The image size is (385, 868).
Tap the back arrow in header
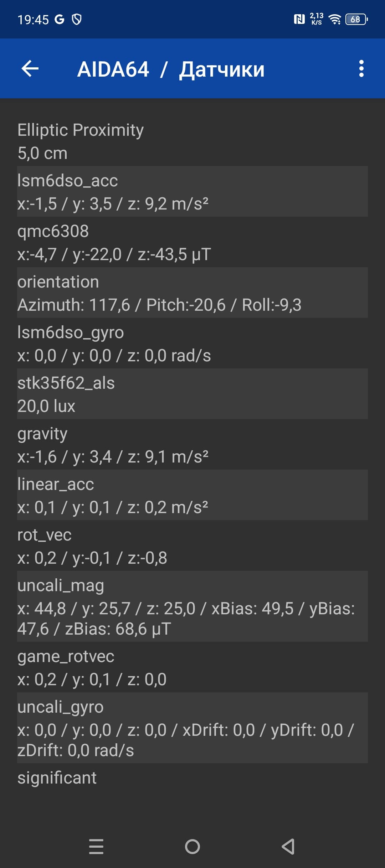(30, 68)
